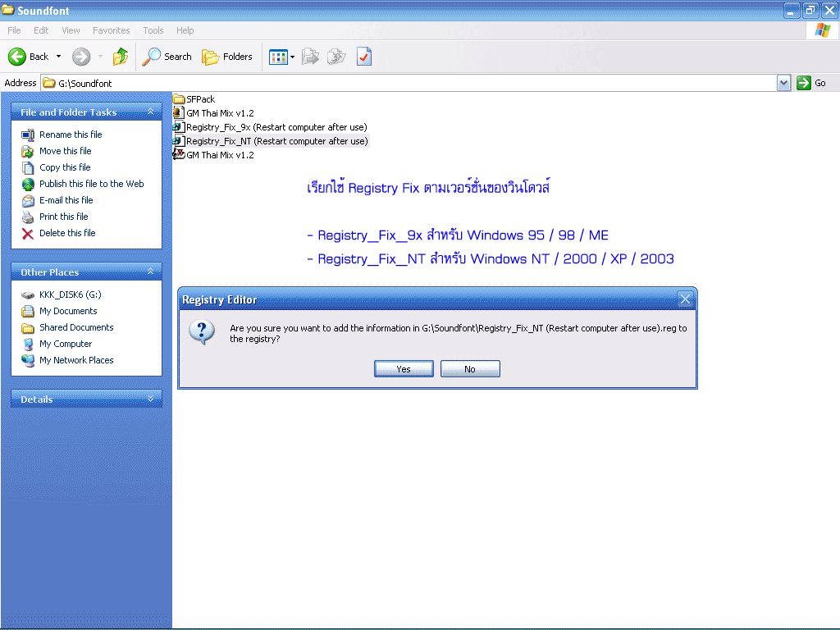Click Publish this file to the Web
This screenshot has width=840, height=630.
click(x=92, y=184)
